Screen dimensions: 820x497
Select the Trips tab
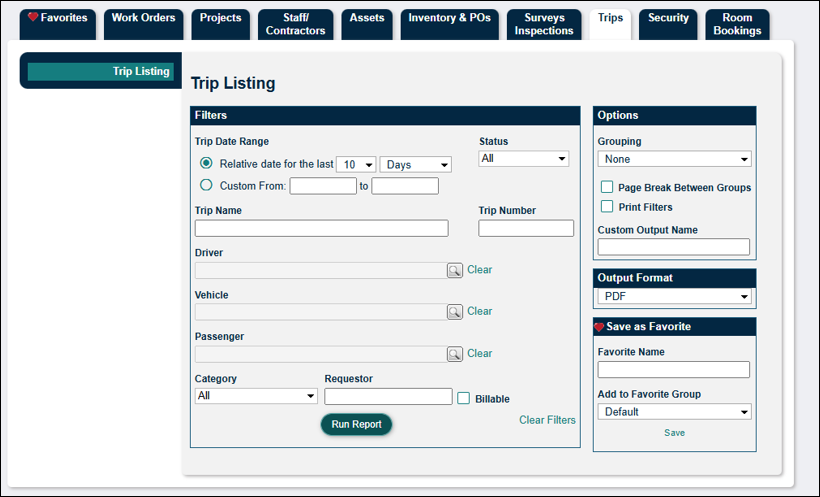(610, 24)
